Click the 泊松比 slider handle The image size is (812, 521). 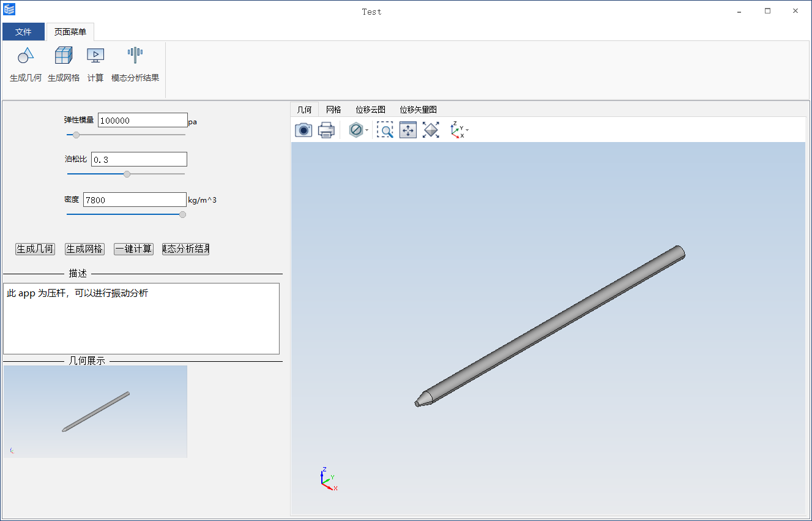tap(127, 174)
